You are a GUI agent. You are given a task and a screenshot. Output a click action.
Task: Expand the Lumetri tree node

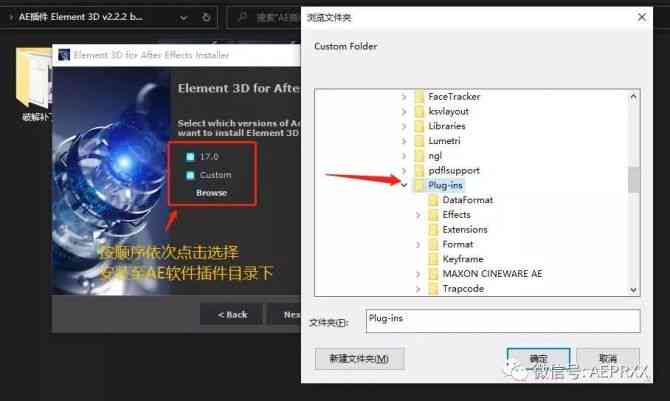(x=404, y=141)
